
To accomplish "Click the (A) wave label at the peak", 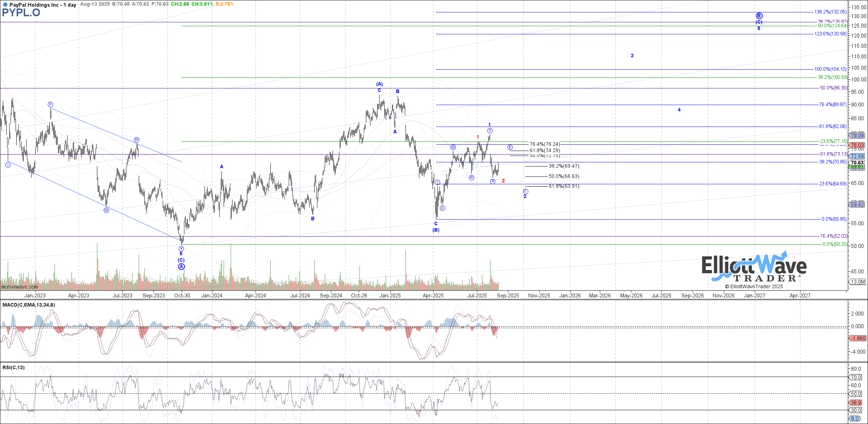I will (x=379, y=84).
